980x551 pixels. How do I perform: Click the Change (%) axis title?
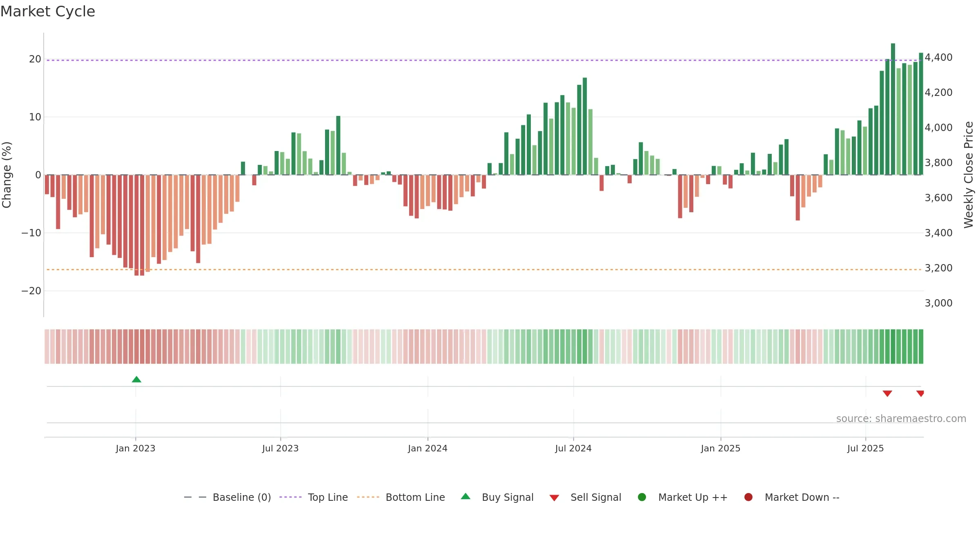tap(7, 175)
